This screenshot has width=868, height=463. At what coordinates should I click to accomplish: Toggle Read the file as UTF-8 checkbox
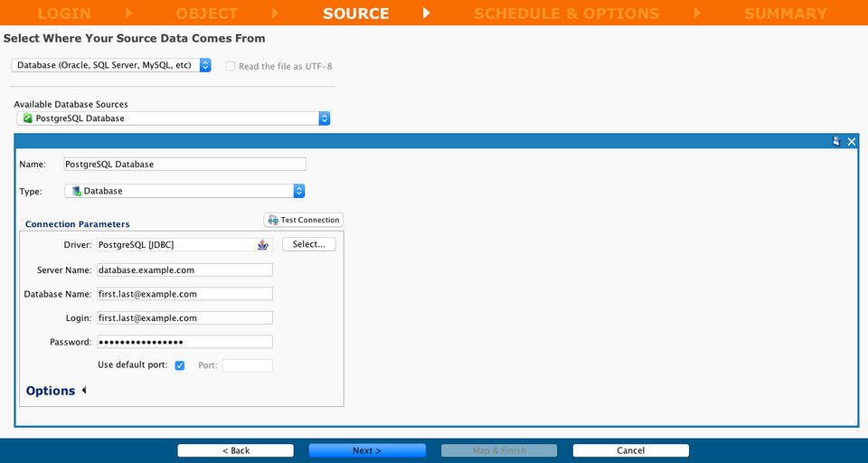231,66
